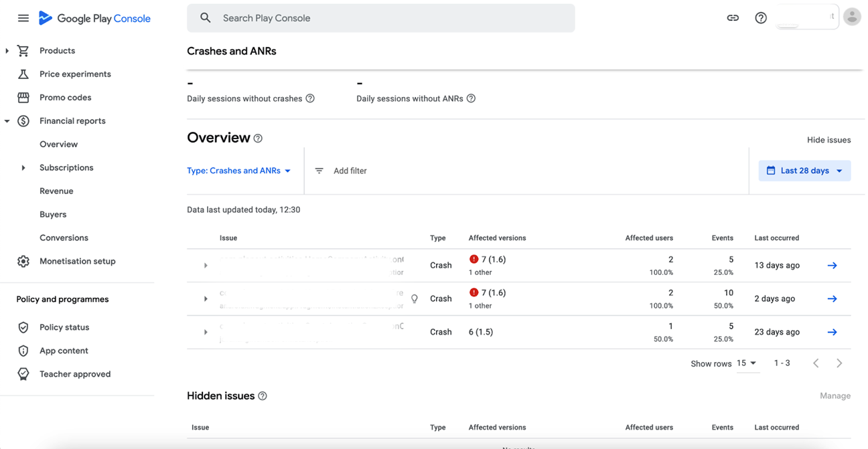Open the Last 28 days date range dropdown
This screenshot has width=868, height=449.
(804, 171)
